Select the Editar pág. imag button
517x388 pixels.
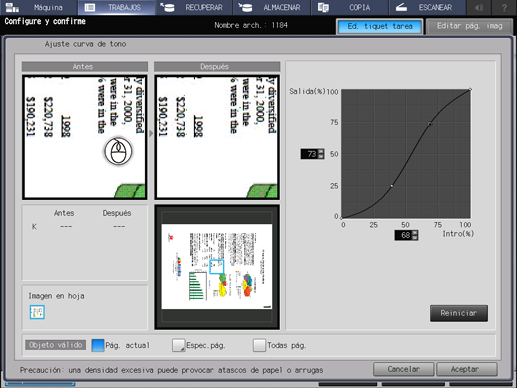469,26
